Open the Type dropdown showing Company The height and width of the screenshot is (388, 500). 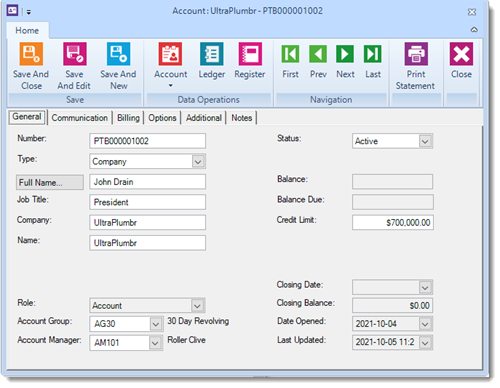coord(198,162)
